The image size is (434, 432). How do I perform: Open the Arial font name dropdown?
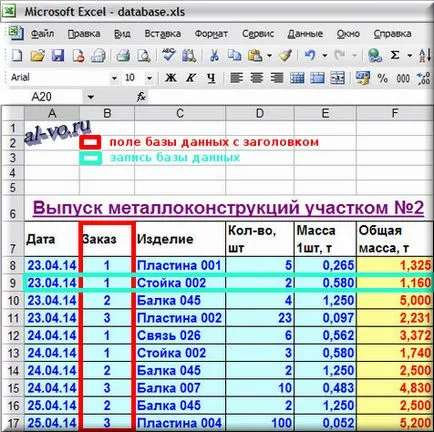114,78
